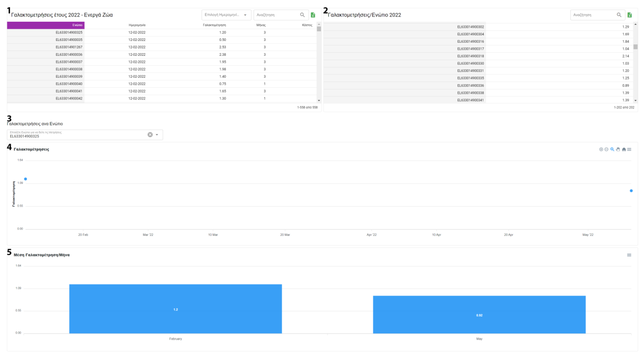
Task: Open hamburger menu of Γαλακτομέτρησεις line chart
Action: (629, 149)
